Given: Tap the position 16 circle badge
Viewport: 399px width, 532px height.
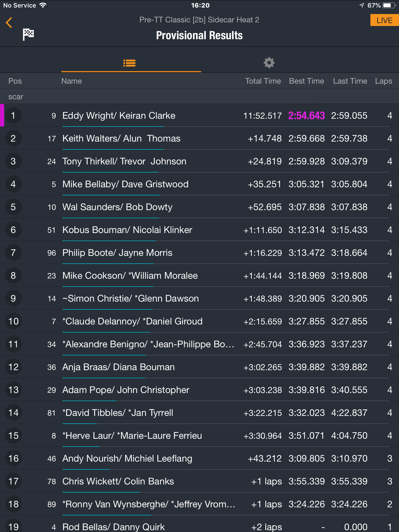Looking at the screenshot, I should [13, 458].
